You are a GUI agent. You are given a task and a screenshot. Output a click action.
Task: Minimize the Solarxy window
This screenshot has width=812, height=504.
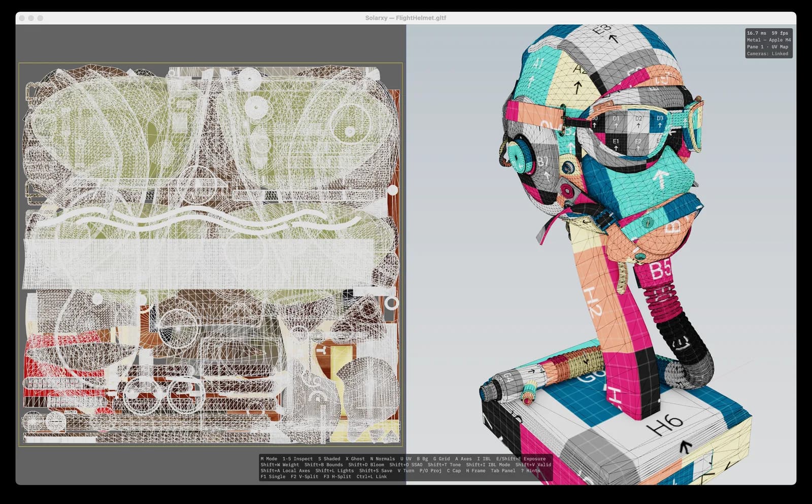31,18
